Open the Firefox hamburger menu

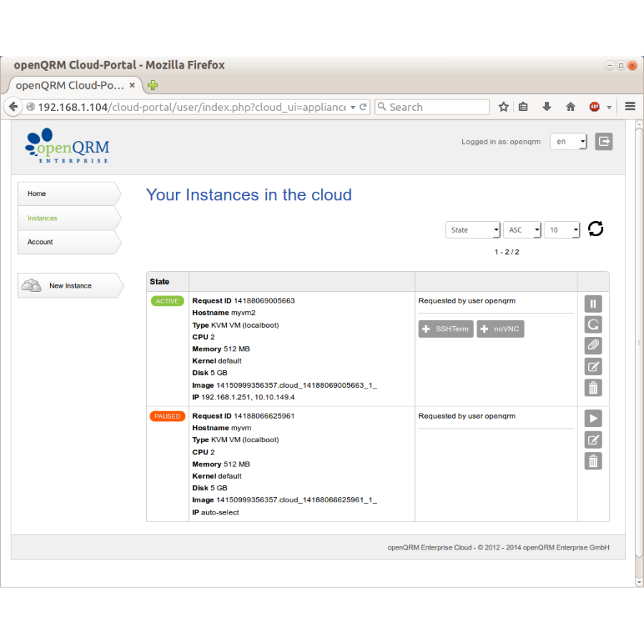point(630,107)
